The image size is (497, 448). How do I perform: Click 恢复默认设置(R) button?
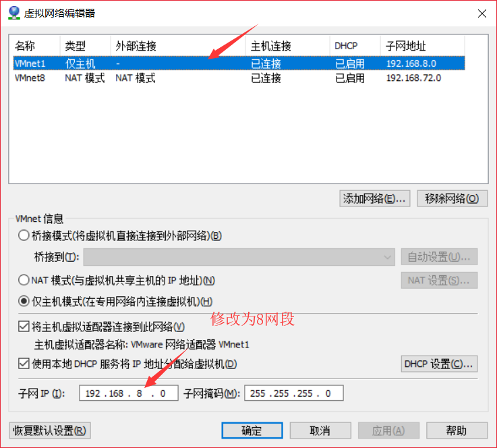(x=50, y=430)
